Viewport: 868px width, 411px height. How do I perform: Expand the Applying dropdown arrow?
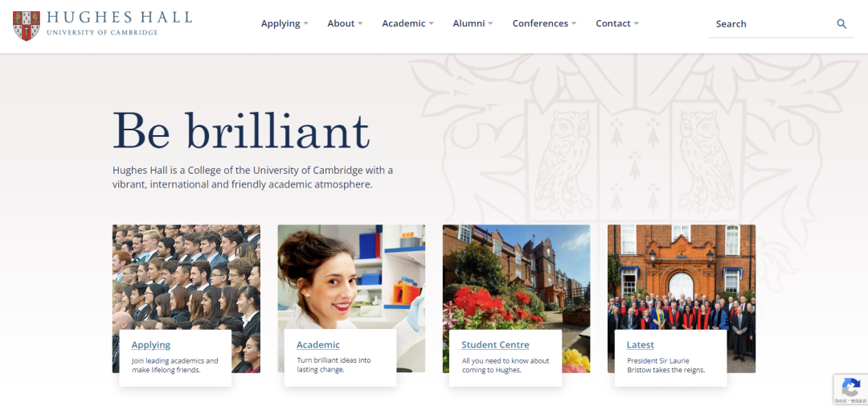coord(305,24)
